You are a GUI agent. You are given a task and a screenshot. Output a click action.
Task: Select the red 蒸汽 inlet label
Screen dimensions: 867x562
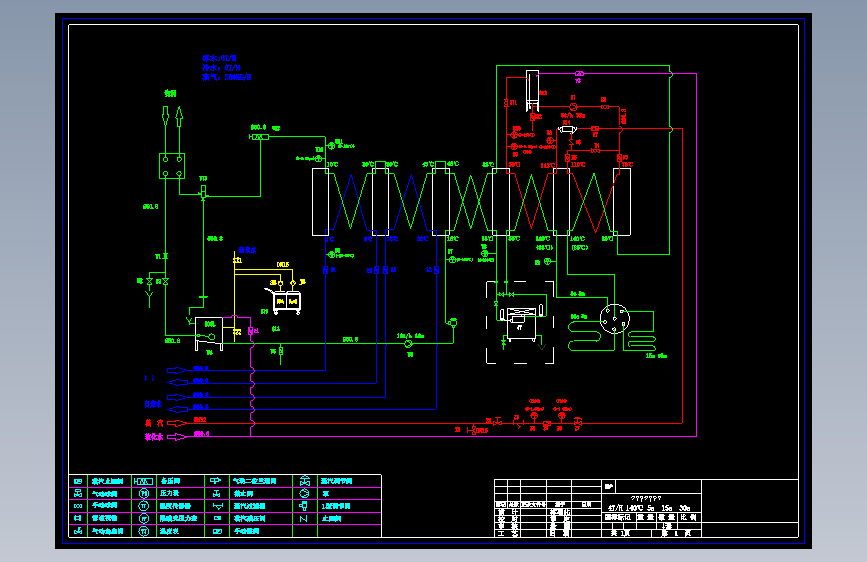pos(154,423)
